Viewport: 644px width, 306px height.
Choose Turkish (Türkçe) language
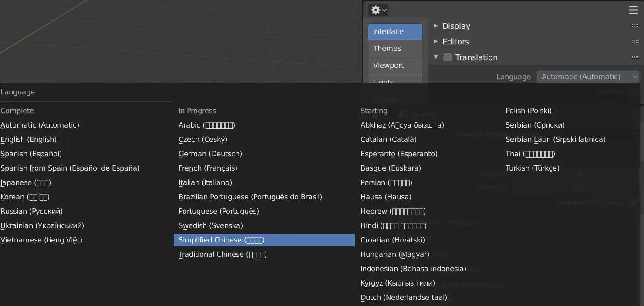pos(532,168)
